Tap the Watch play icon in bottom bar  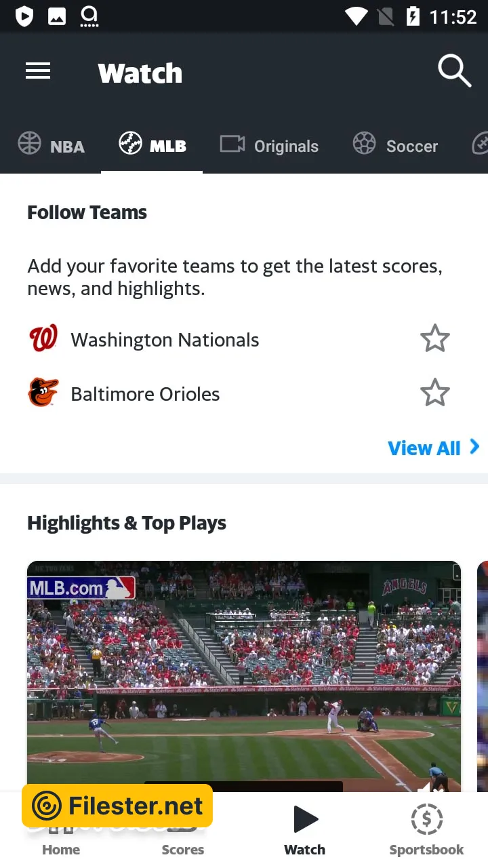coord(305,819)
